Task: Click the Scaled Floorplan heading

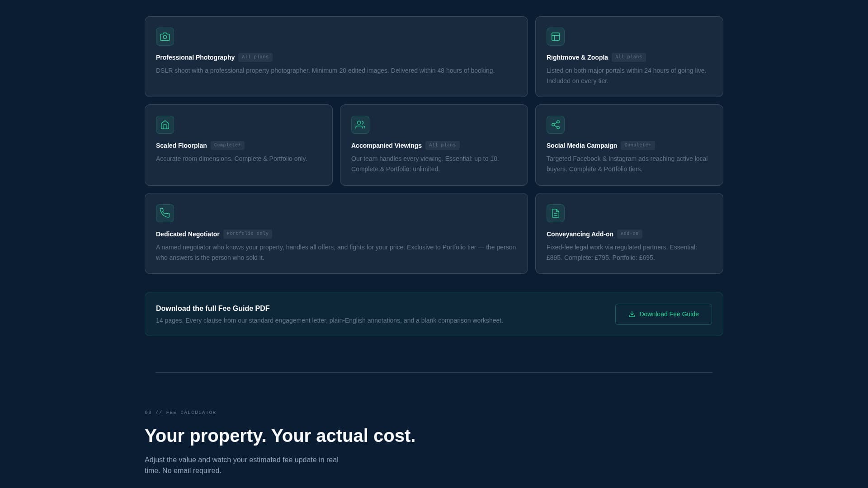Action: pyautogui.click(x=181, y=145)
